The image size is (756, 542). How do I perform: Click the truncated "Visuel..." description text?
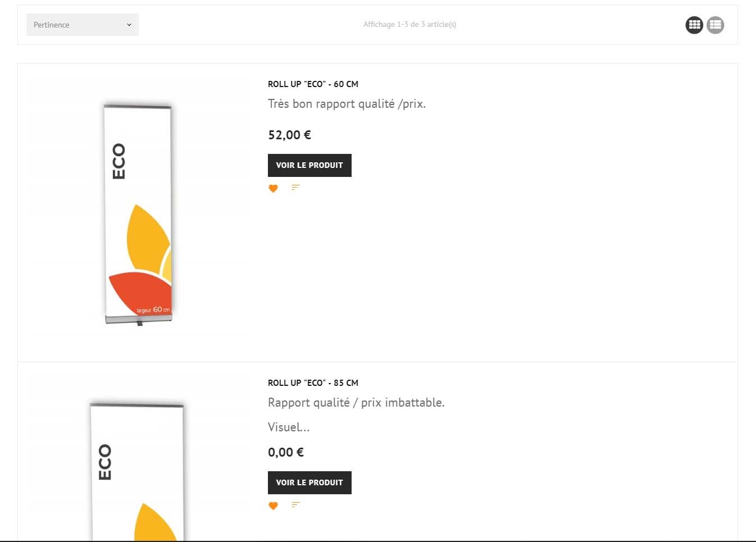pyautogui.click(x=289, y=427)
